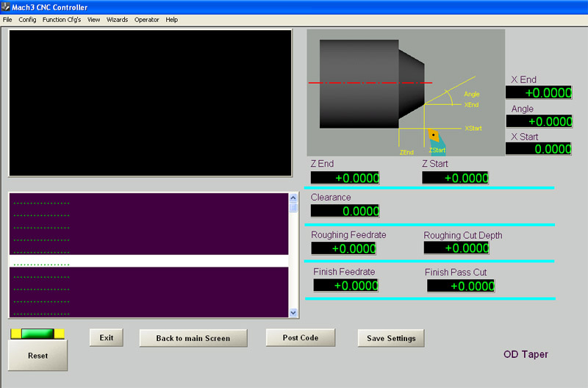Click the Post Code button

pos(299,337)
